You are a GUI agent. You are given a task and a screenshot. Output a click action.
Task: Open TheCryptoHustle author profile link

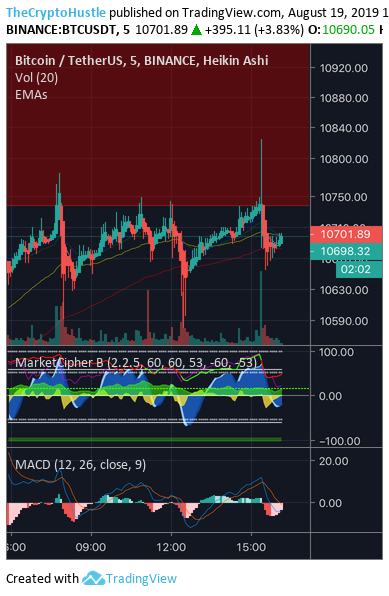[x=56, y=13]
